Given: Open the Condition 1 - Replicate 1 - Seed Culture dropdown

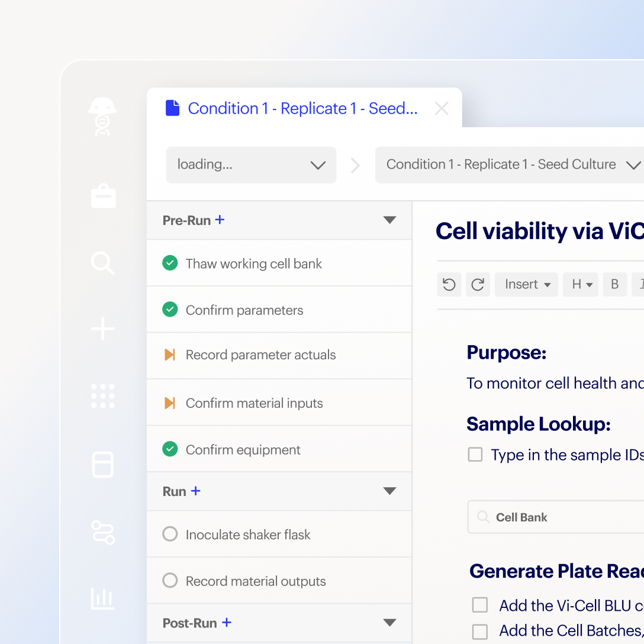Looking at the screenshot, I should (x=510, y=165).
